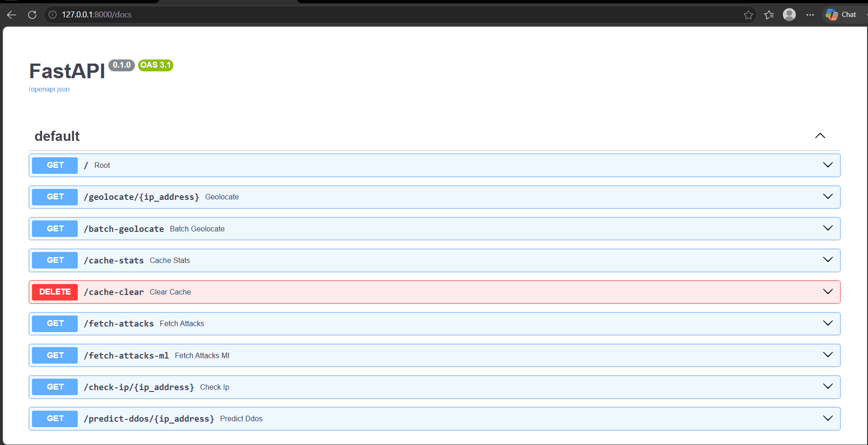Click the Check Ip description label
The width and height of the screenshot is (868, 445).
click(214, 387)
